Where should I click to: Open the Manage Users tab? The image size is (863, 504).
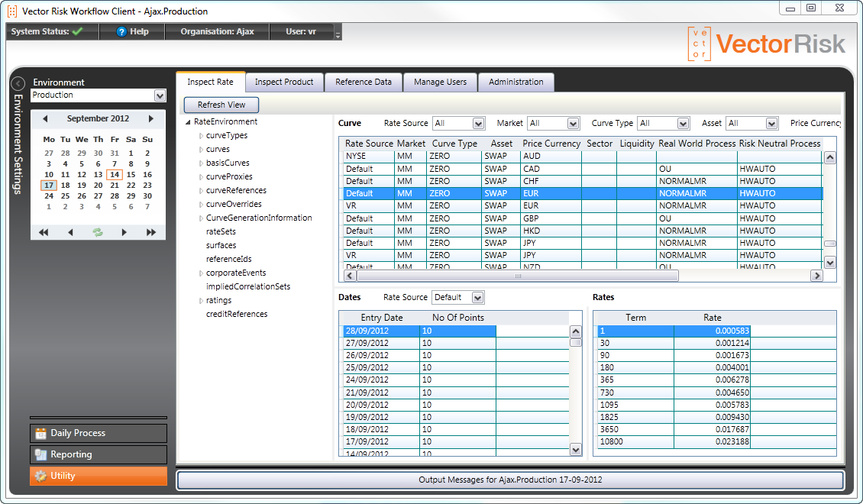441,82
